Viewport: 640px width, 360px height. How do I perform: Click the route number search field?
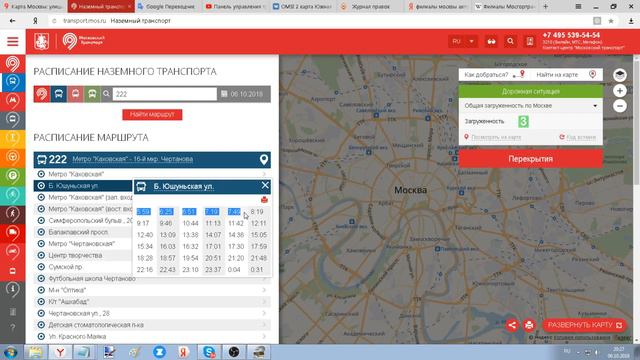click(x=164, y=94)
